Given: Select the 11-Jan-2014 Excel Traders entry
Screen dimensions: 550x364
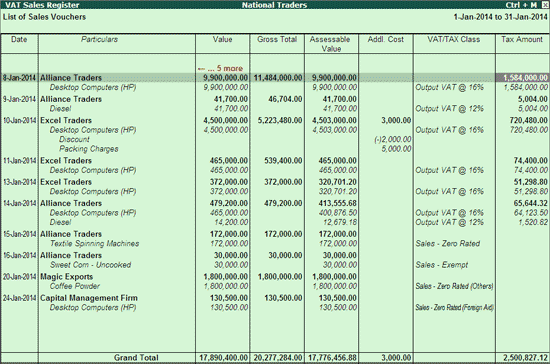Looking at the screenshot, I should 274,161.
